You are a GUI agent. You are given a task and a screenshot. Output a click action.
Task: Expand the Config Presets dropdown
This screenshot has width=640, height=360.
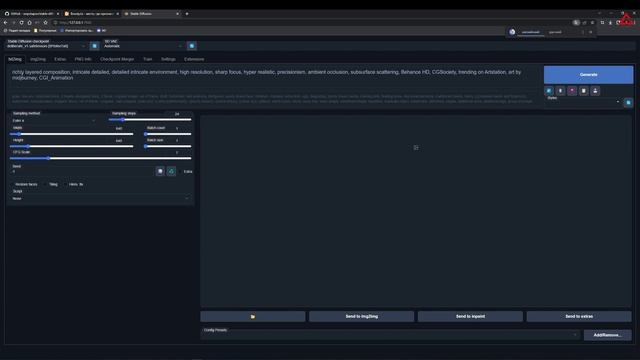tap(391, 335)
